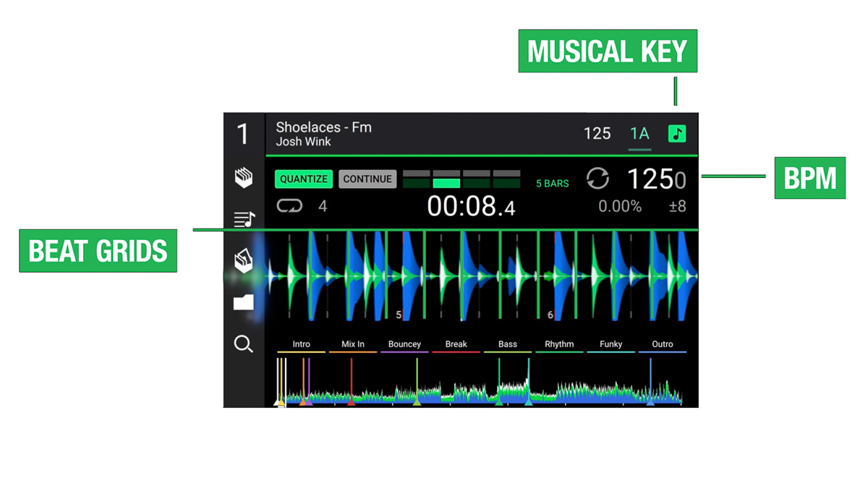Toggle QUANTIZE off
Image resolution: width=868 pixels, height=488 pixels.
click(x=304, y=179)
